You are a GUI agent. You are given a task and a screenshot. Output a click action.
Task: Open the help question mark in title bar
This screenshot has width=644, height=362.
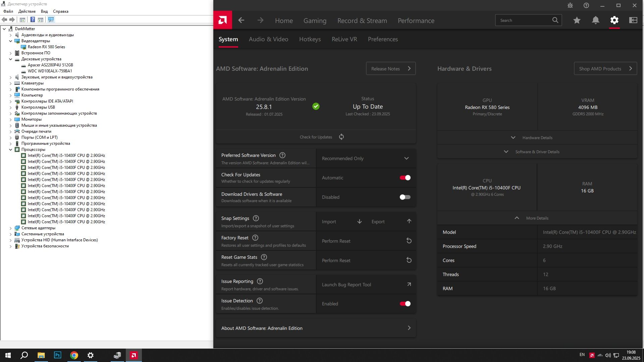point(586,5)
